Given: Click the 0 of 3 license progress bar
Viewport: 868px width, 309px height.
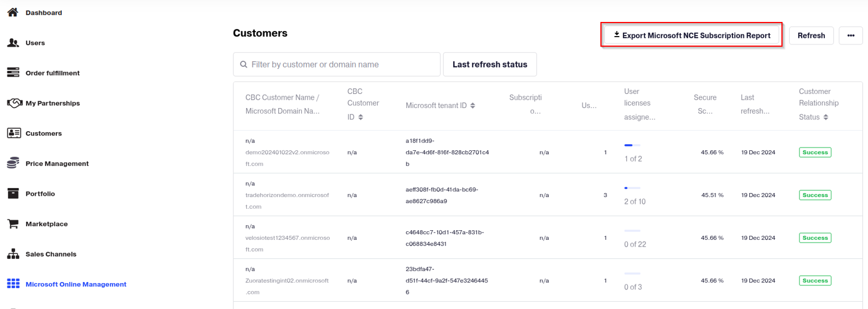Looking at the screenshot, I should [632, 274].
